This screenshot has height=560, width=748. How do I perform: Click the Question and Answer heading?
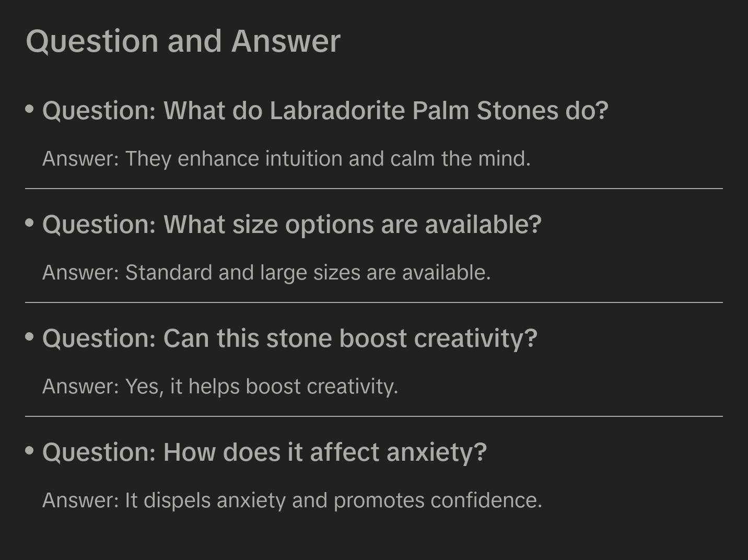pyautogui.click(x=183, y=41)
